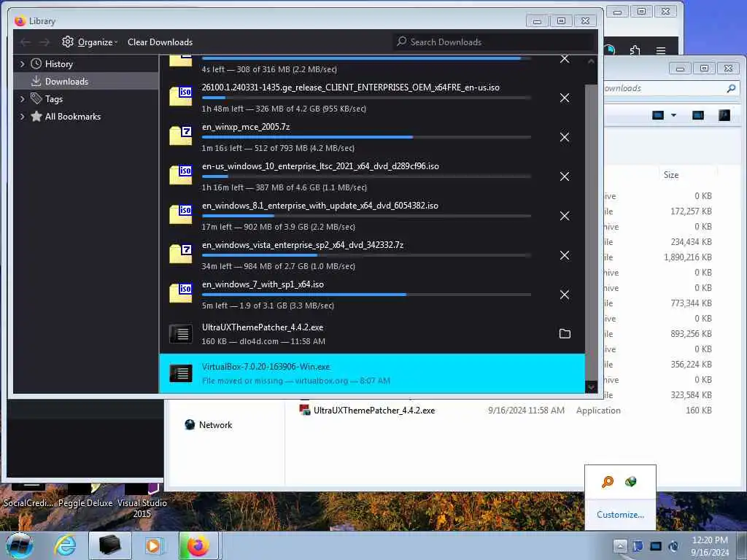Screen dimensions: 747x560
Task: Open Visual Studio 2015 desktop shortcut
Action: coord(142,501)
